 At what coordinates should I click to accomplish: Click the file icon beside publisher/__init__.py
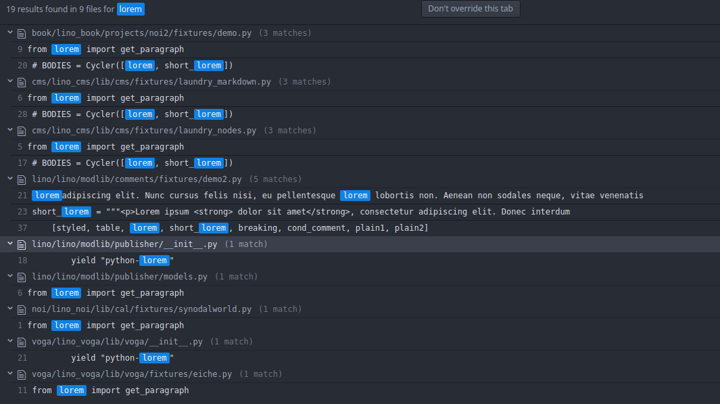click(x=21, y=245)
